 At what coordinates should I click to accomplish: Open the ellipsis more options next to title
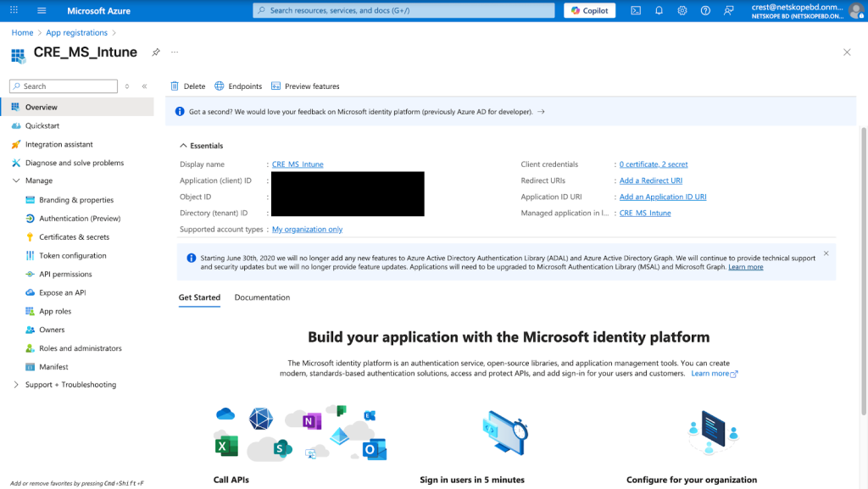tap(175, 52)
